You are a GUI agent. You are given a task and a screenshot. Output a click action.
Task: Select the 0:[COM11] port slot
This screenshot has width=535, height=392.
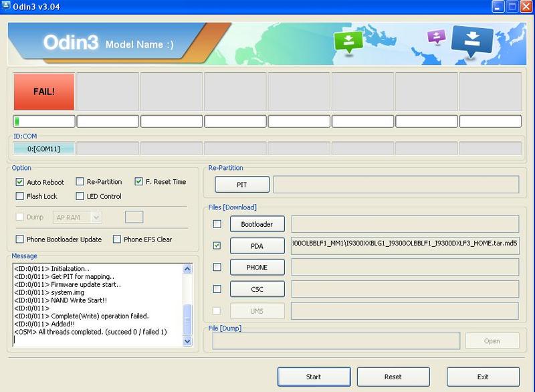[44, 149]
